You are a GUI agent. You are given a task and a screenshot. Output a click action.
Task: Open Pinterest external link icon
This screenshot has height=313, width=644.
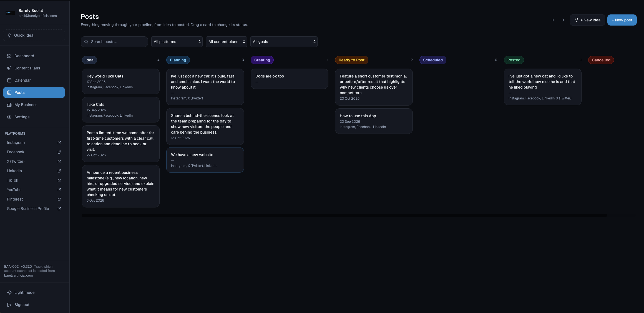59,199
